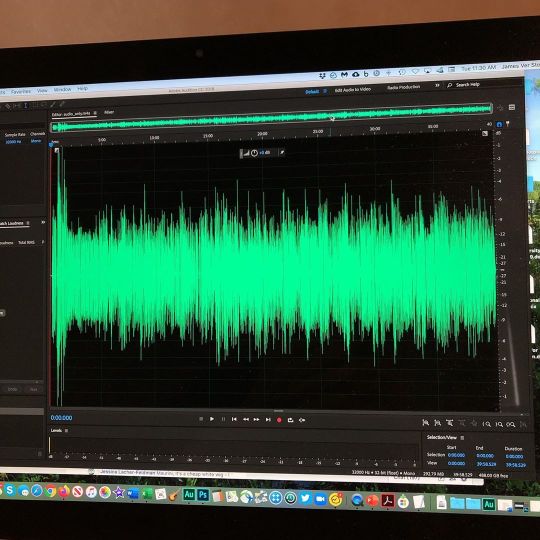540x540 pixels.
Task: Open the Editor tab panel menu
Action: [95, 113]
